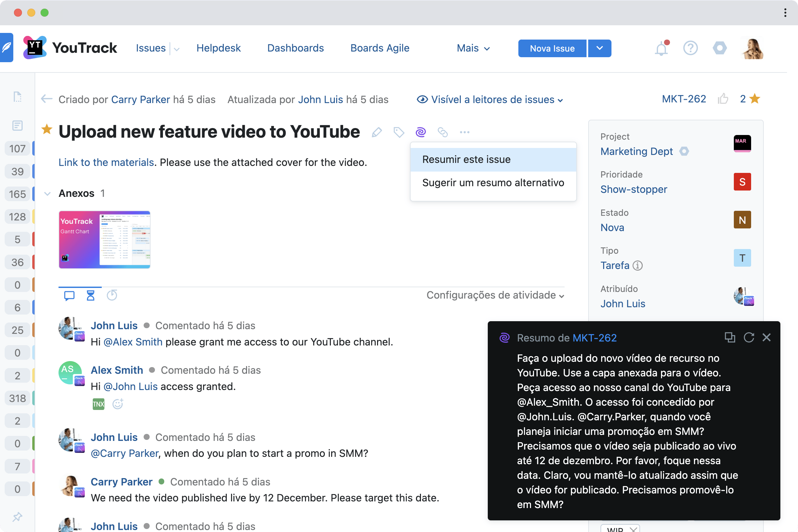Screen dimensions: 798x532
Task: Toggle the thumbs up vote on MKT-262
Action: pos(724,99)
